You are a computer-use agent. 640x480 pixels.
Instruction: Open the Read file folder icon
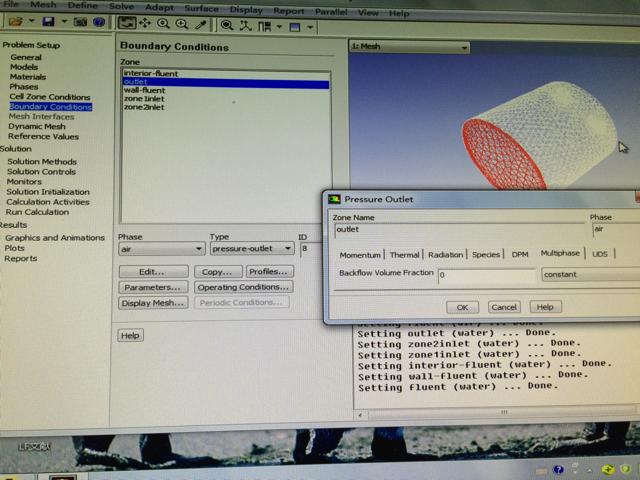tap(16, 21)
